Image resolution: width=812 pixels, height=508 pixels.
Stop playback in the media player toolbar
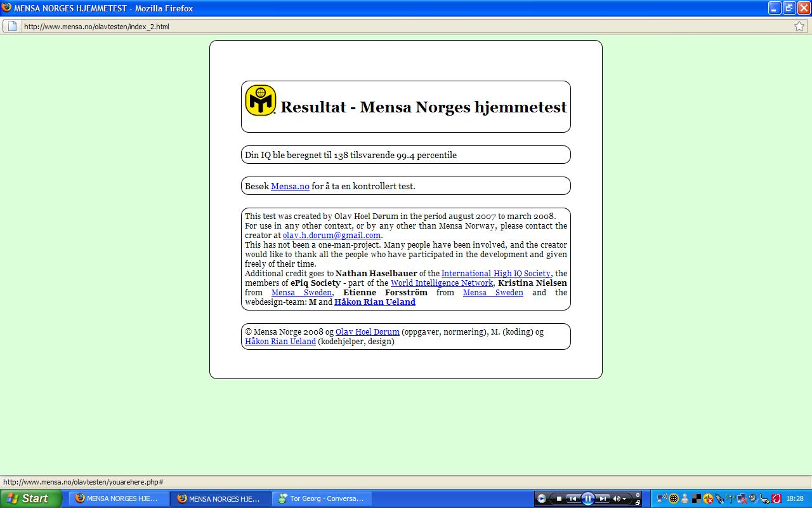tap(559, 498)
